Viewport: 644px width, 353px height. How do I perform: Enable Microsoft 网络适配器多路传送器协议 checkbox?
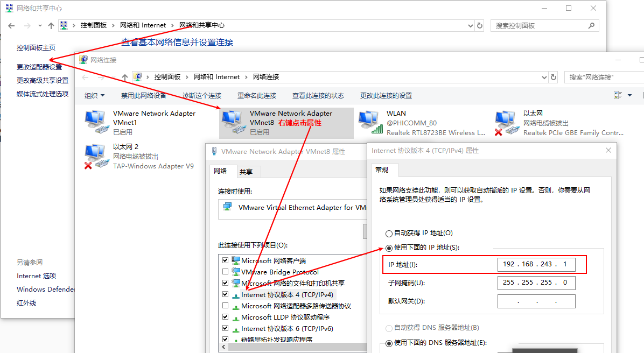[x=225, y=306]
